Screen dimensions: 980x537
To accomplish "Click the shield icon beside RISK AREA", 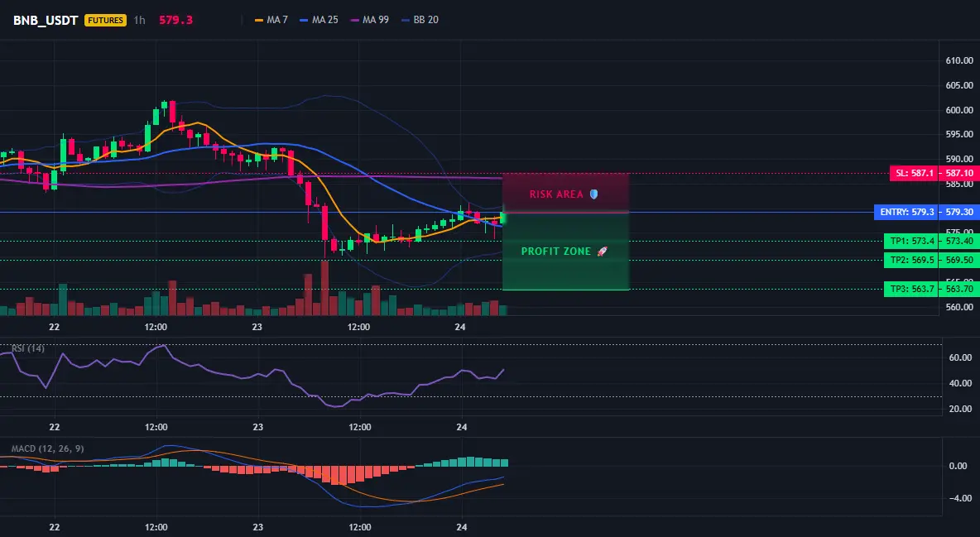I will pos(593,194).
